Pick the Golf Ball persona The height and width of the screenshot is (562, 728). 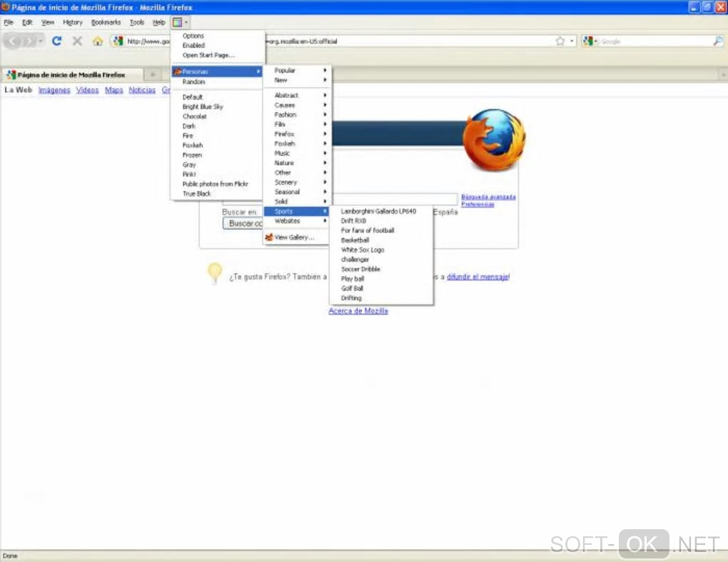pos(381,288)
